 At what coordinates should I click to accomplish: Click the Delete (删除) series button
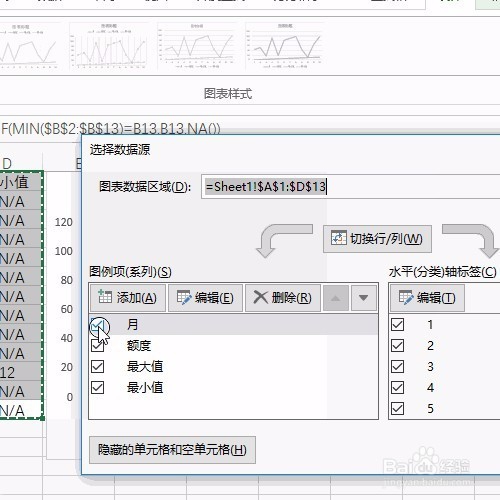pos(283,298)
